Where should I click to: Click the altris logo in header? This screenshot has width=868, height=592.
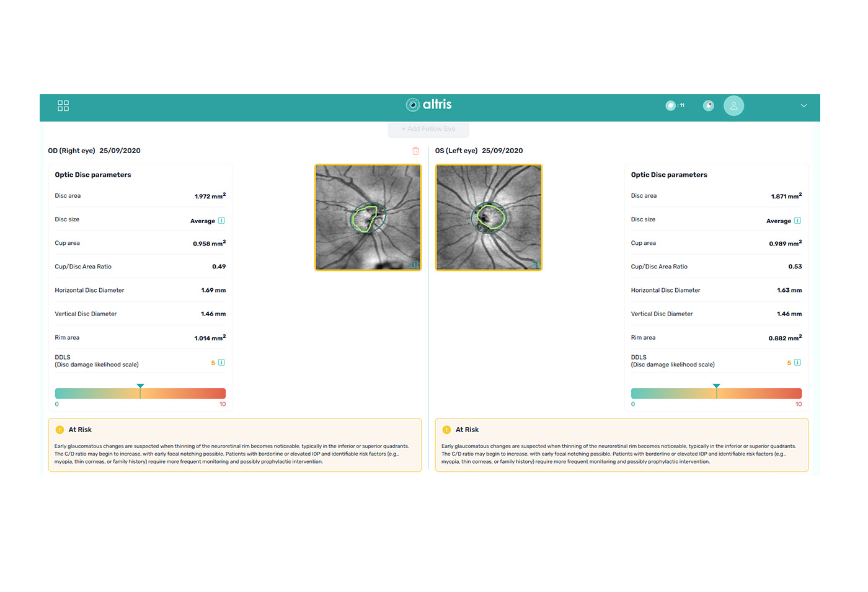click(x=429, y=105)
